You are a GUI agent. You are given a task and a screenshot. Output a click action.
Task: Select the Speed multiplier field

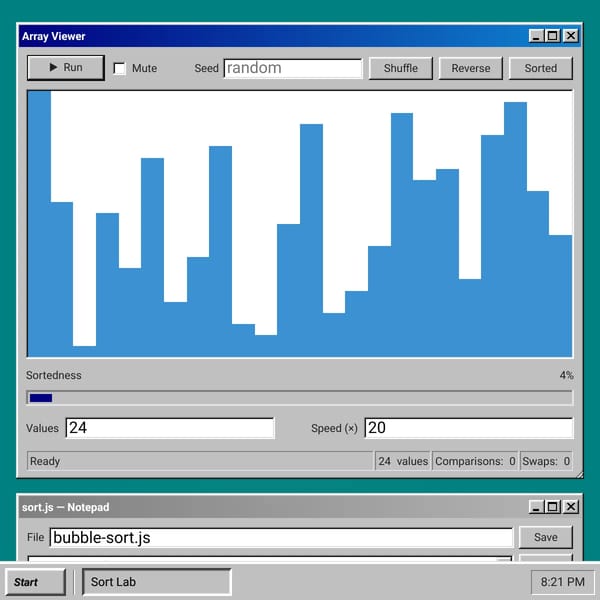[x=469, y=428]
